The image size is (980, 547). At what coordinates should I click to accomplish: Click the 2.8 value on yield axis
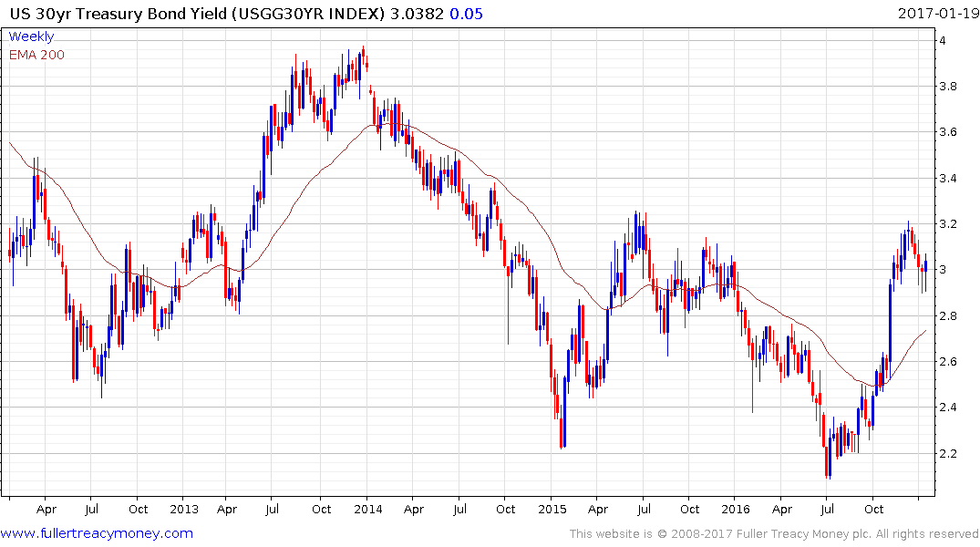point(948,315)
